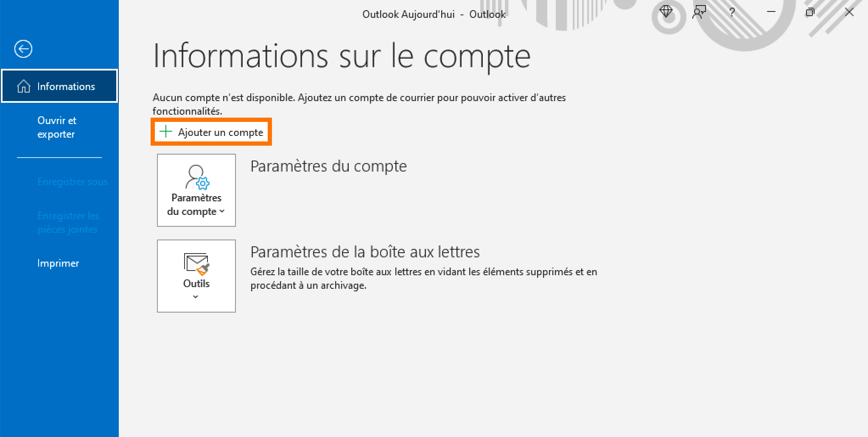
Task: Minimize the Outlook window
Action: coord(771,12)
